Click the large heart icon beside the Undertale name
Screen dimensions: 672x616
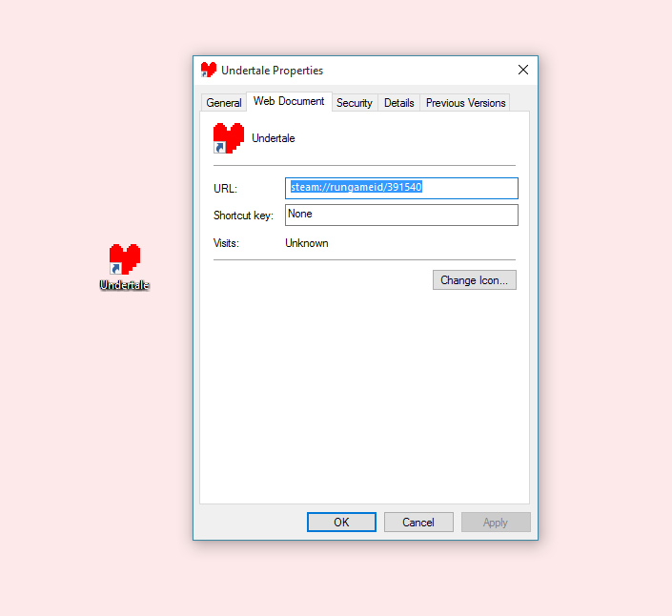pos(229,138)
